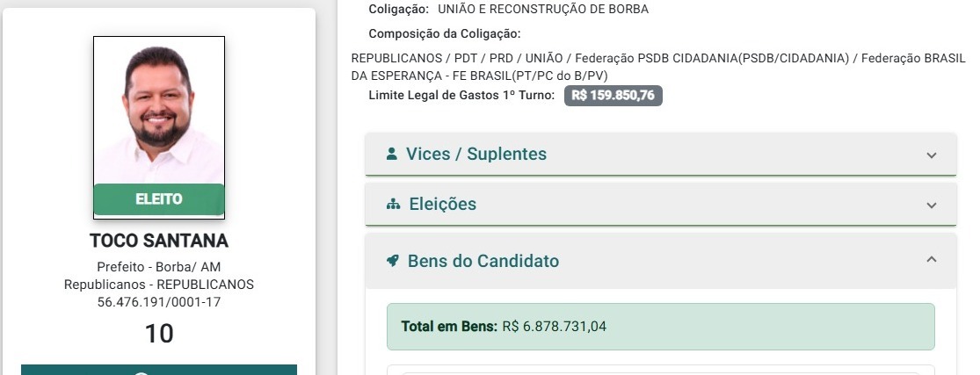The height and width of the screenshot is (375, 980).
Task: Expand the Eleições section with its chevron
Action: [932, 206]
